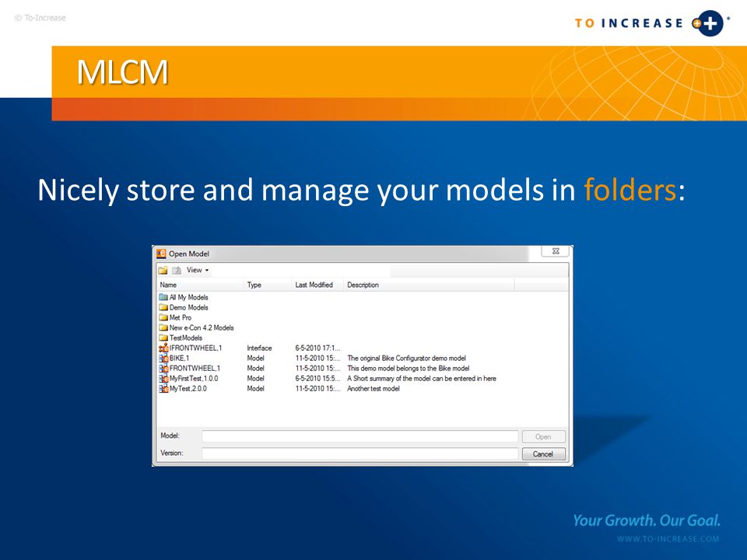This screenshot has height=560, width=747.
Task: Click into the Model input field
Action: tap(359, 436)
